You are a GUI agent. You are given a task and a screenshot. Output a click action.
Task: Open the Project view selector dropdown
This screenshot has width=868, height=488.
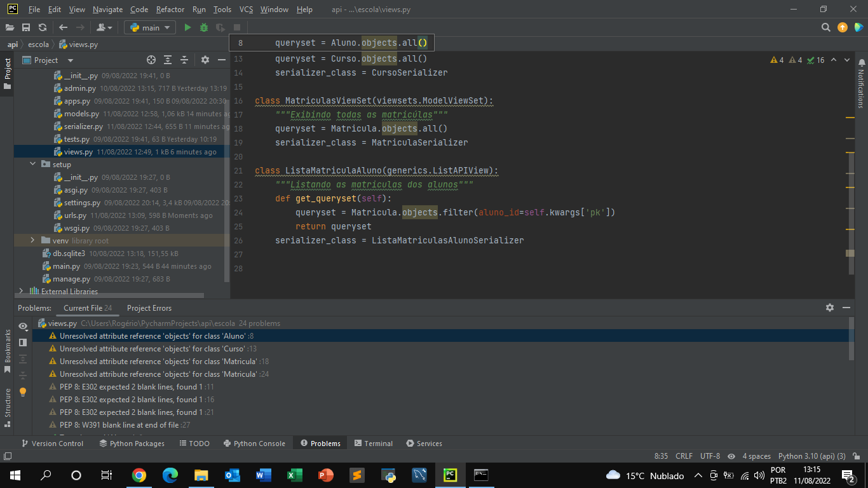pyautogui.click(x=47, y=60)
